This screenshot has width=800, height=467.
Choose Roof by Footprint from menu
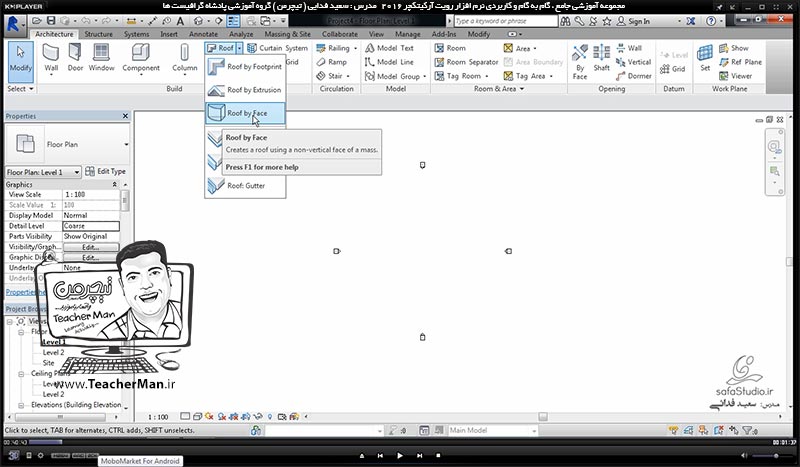click(x=245, y=67)
